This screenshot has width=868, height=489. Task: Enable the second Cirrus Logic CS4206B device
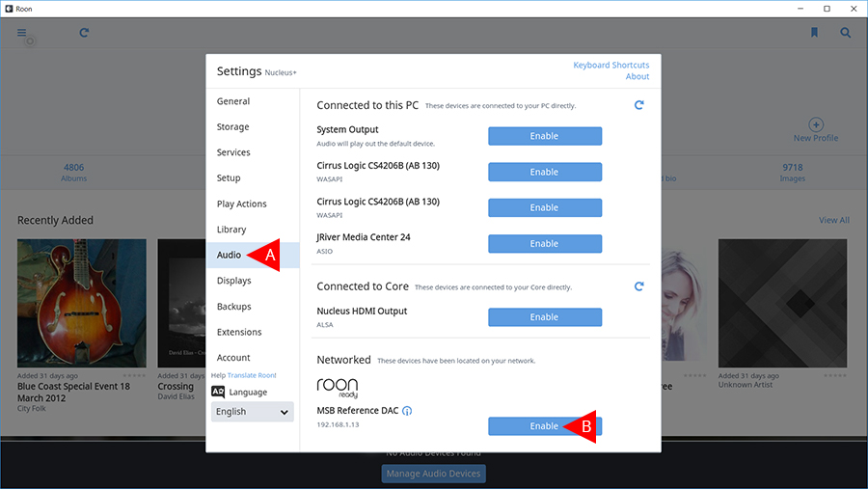(x=545, y=207)
